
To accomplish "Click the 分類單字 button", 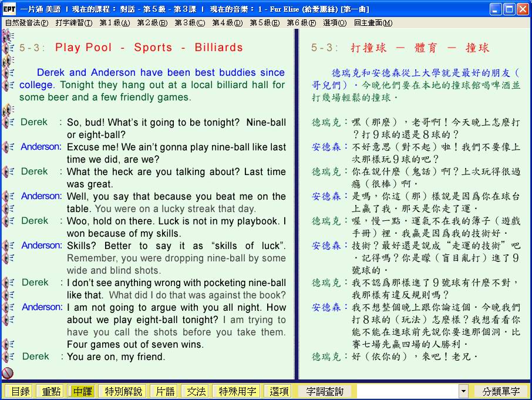I will click(x=501, y=391).
